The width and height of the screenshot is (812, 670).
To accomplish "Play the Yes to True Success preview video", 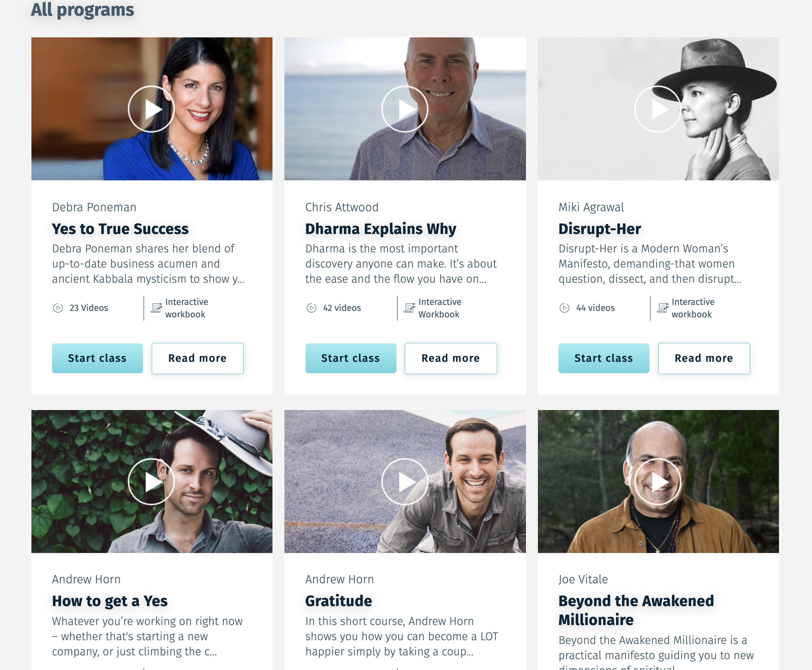I will 151,109.
